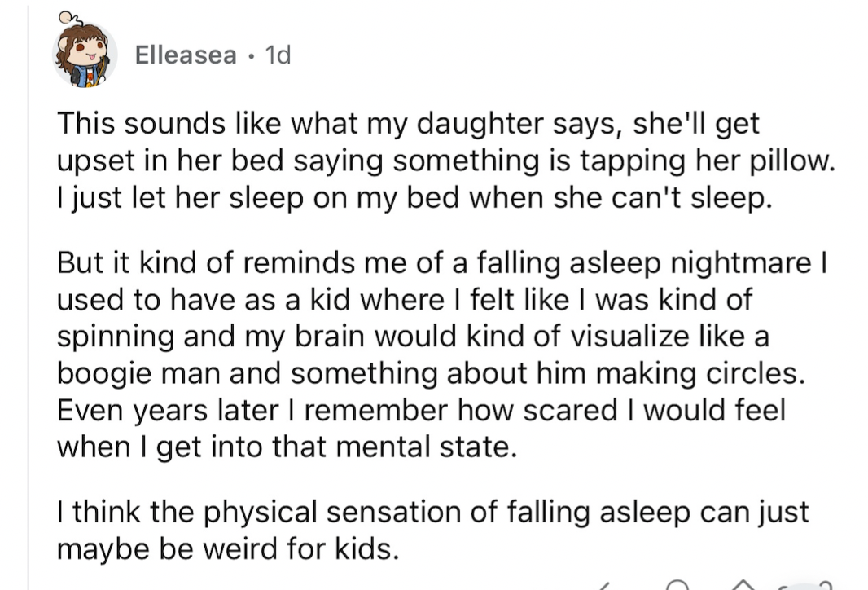This screenshot has height=590, width=868.
Task: Tap the partially hidden icon at bottom right
Action: [805, 586]
